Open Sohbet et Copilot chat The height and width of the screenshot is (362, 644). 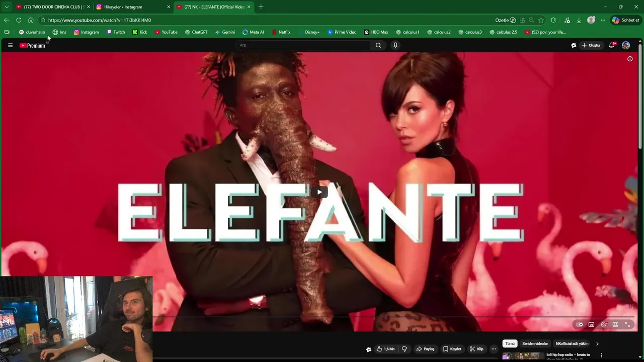tap(625, 20)
